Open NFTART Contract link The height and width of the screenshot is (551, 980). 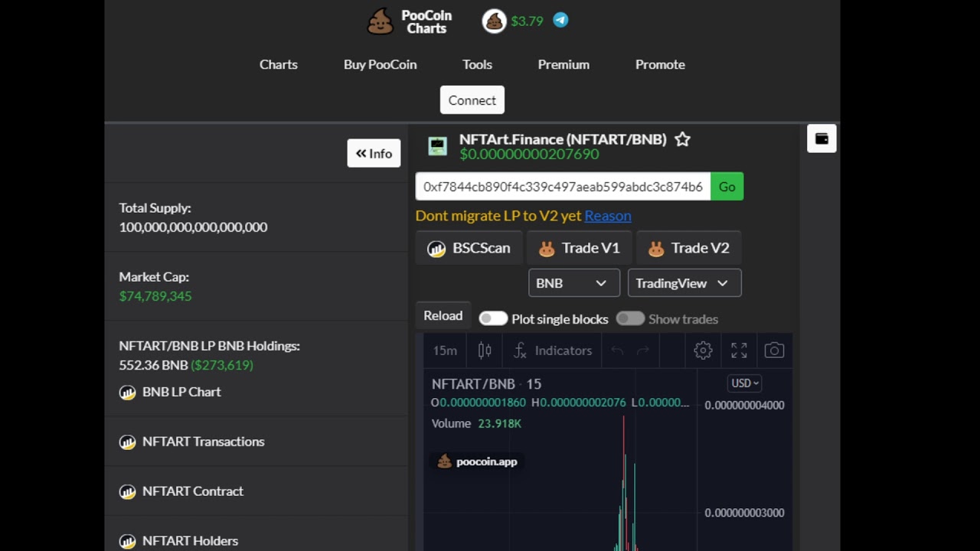pyautogui.click(x=181, y=491)
